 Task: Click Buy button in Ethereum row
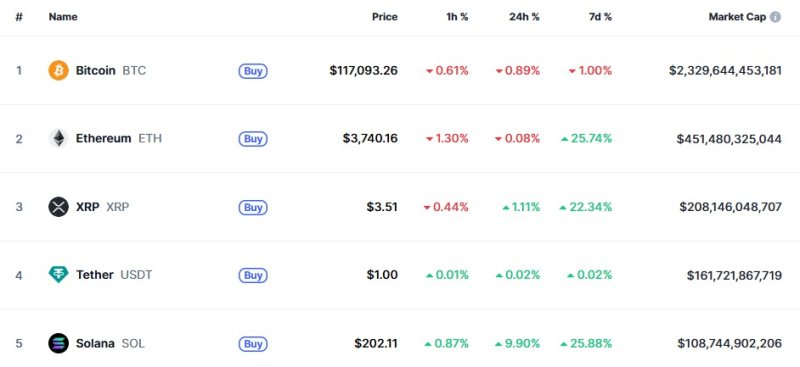[x=253, y=139]
